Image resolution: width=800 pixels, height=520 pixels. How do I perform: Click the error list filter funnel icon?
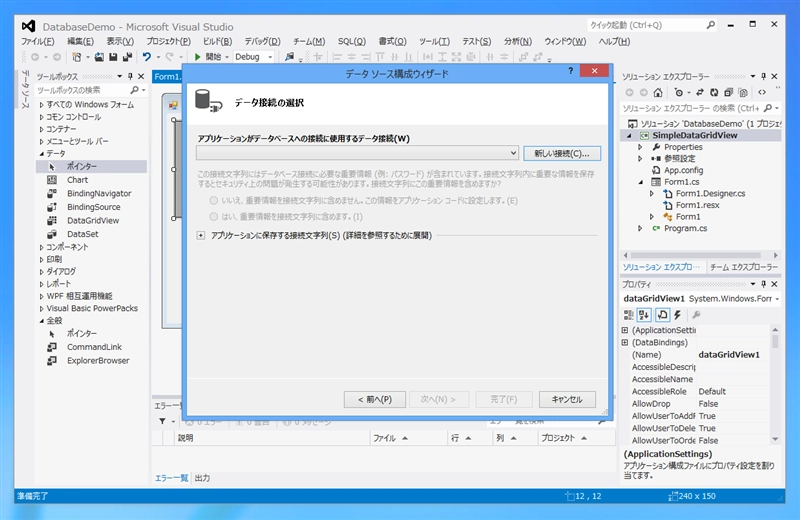click(162, 421)
